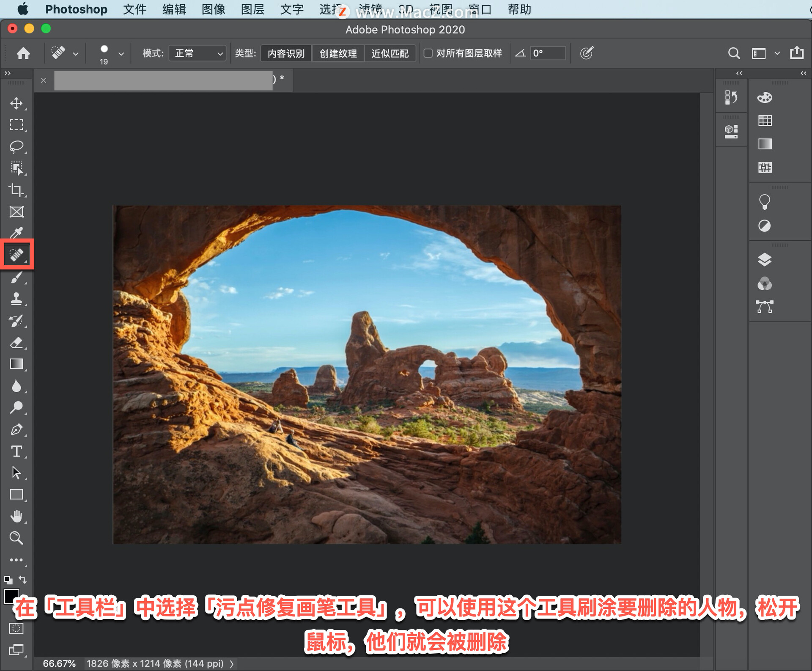
Task: Select the Rectangular Marquee tool
Action: [16, 125]
